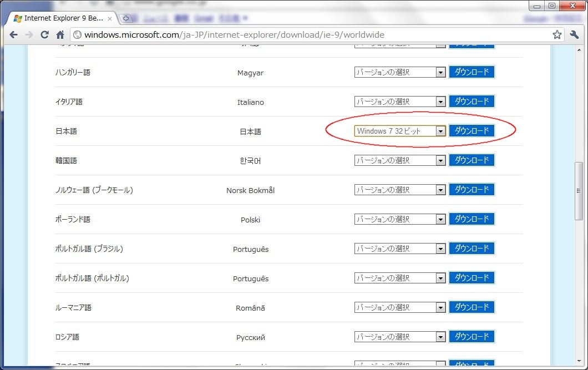Click download button for Italiano row
Image resolution: width=588 pixels, height=370 pixels.
472,102
